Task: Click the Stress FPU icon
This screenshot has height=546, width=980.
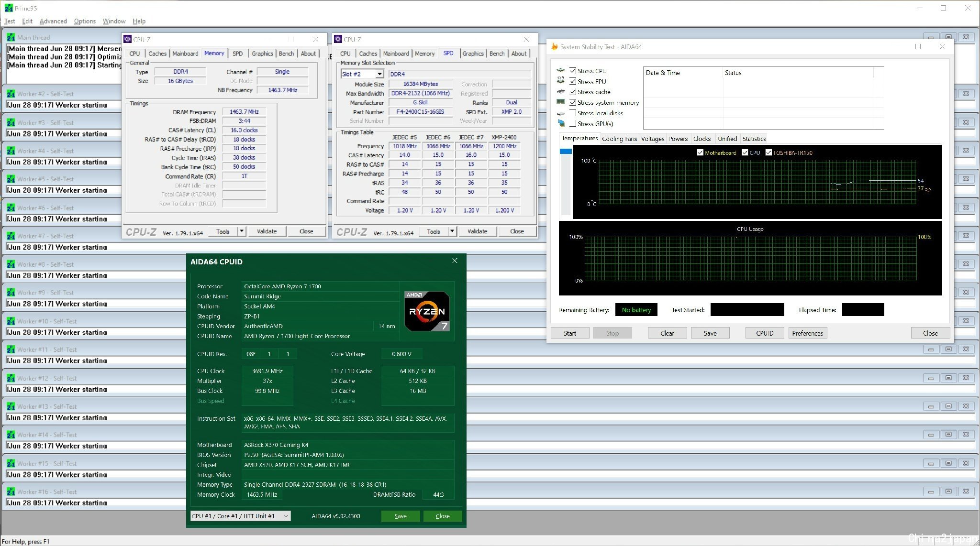Action: (561, 81)
